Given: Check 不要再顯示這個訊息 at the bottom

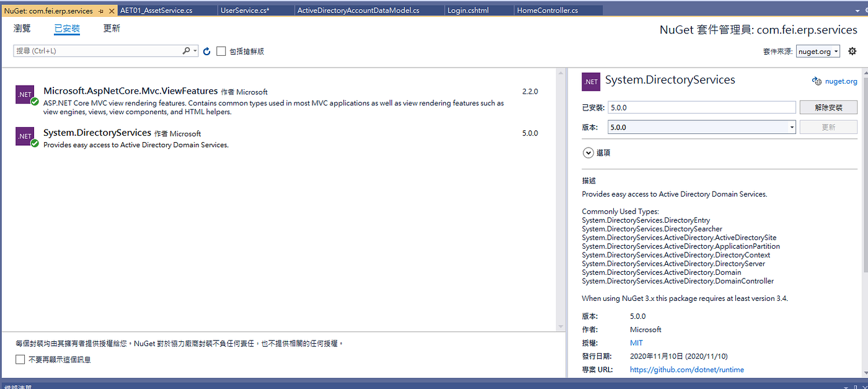Looking at the screenshot, I should [19, 359].
